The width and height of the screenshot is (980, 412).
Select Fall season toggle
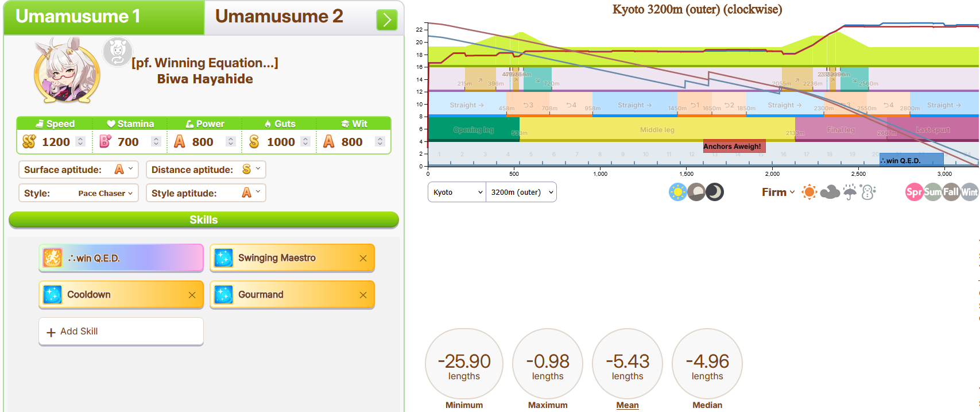click(x=951, y=192)
